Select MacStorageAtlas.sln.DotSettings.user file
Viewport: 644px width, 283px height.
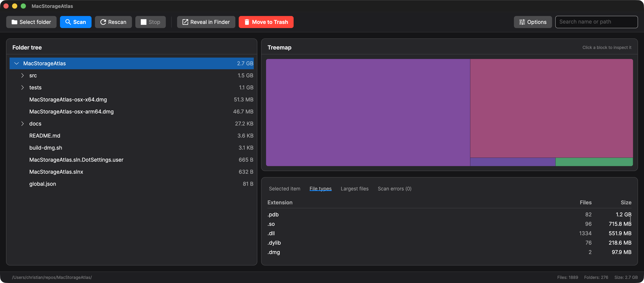coord(132,160)
